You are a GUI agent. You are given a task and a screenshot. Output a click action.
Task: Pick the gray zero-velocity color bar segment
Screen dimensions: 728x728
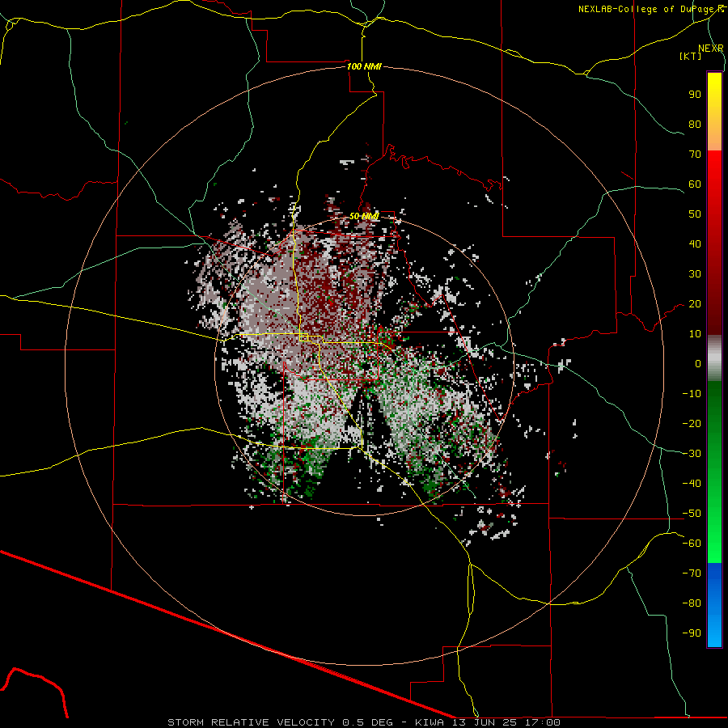(x=714, y=358)
